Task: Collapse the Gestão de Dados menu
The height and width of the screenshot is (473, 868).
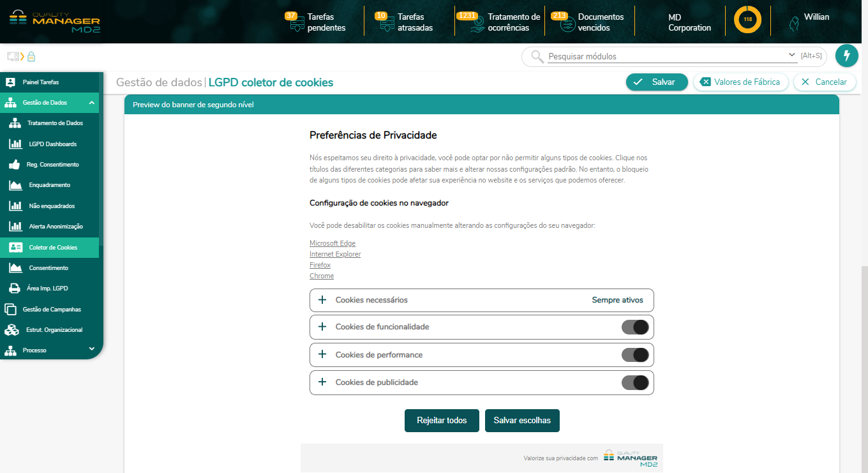Action: (x=92, y=103)
